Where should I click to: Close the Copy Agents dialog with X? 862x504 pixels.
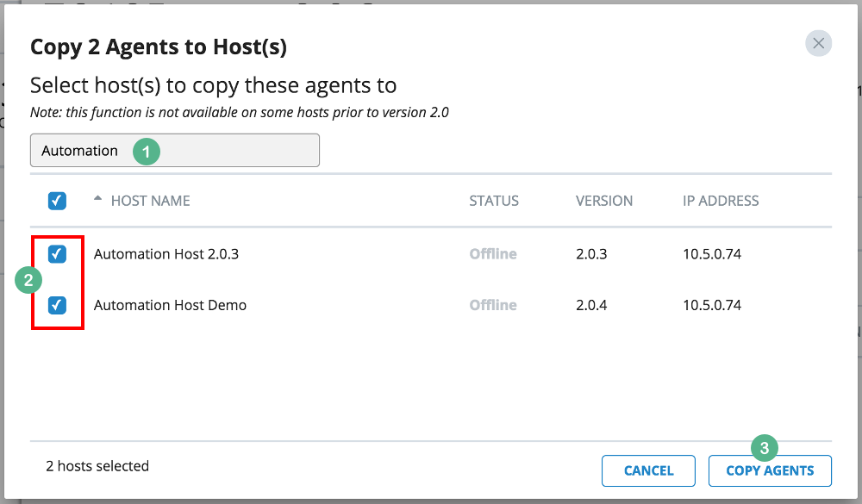818,43
